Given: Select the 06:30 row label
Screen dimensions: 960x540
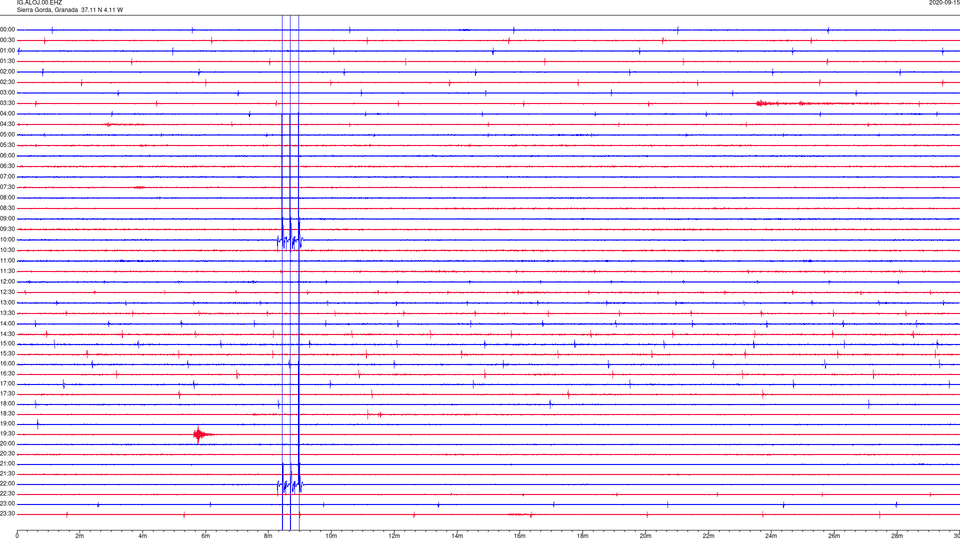Looking at the screenshot, I should [8, 166].
